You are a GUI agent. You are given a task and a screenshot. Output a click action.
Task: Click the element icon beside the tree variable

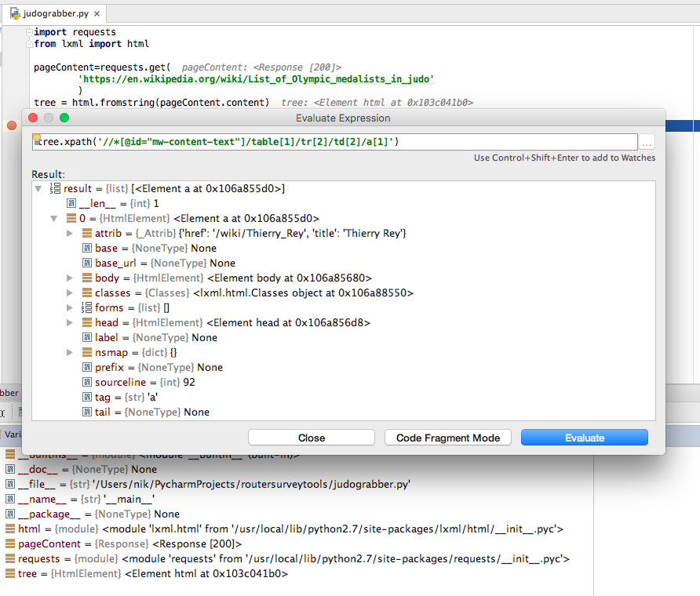tap(12, 573)
